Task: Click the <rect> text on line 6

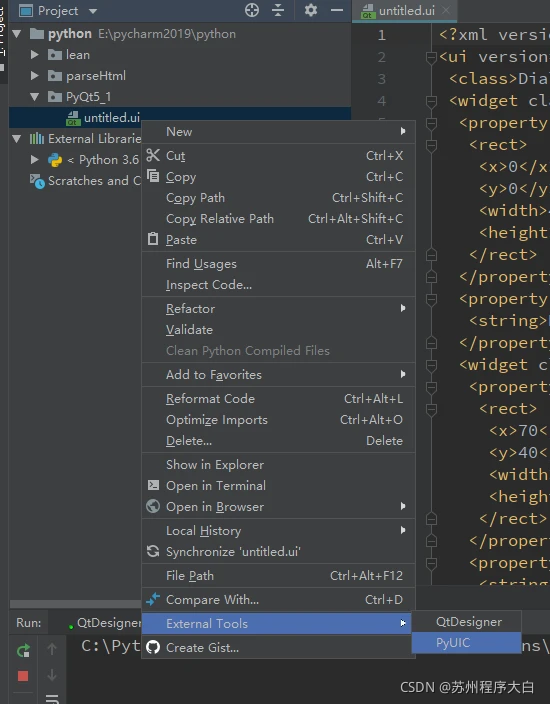Action: pos(498,145)
